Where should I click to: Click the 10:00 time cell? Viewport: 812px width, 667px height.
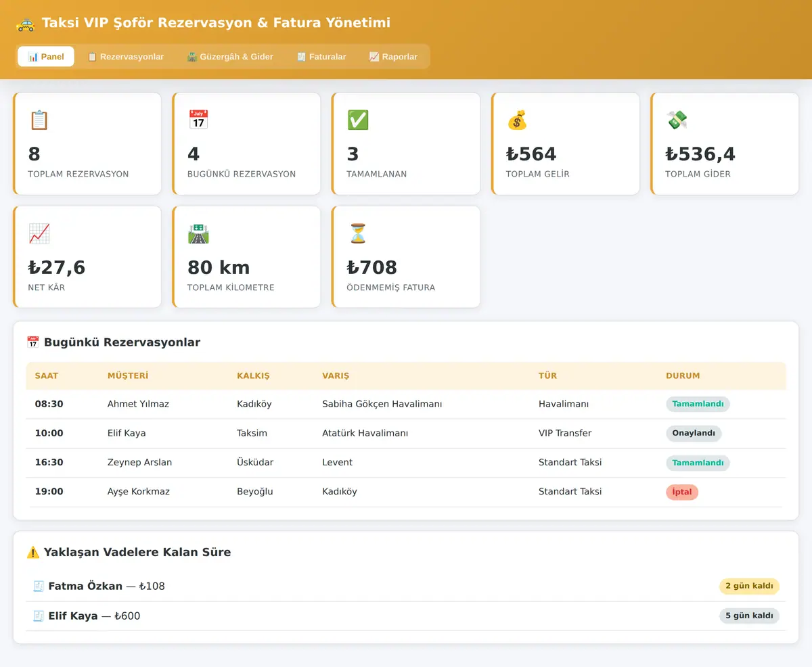tap(49, 433)
